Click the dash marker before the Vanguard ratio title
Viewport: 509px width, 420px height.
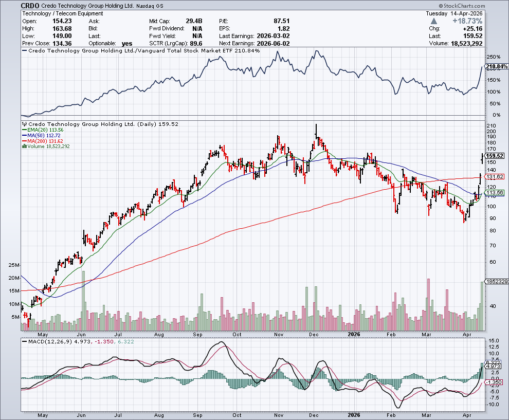point(24,51)
